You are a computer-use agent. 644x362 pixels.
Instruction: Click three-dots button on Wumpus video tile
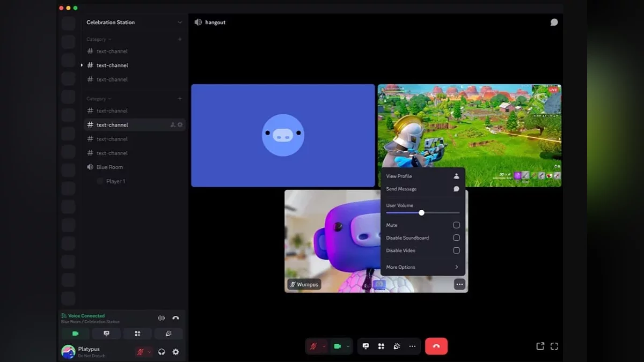pyautogui.click(x=459, y=284)
